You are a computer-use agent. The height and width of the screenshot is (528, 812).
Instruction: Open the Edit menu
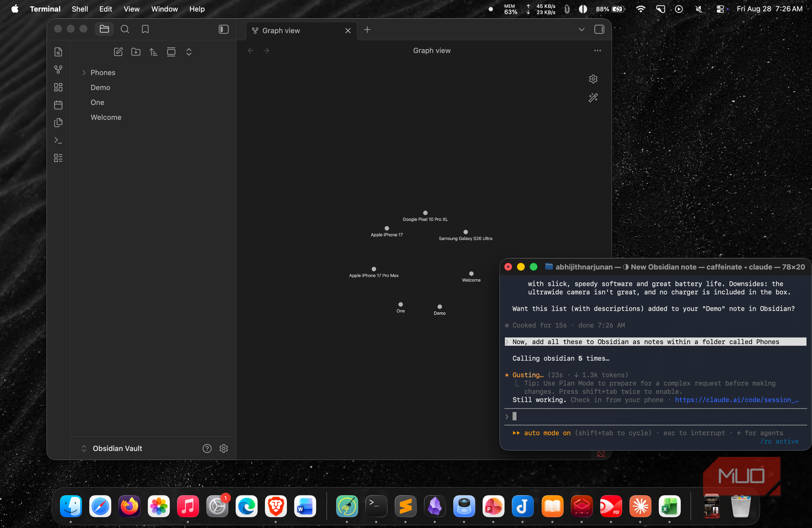coord(106,9)
